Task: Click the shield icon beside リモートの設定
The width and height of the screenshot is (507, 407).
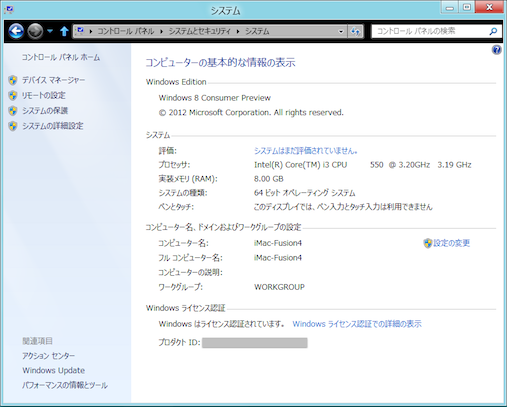Action: (13, 95)
